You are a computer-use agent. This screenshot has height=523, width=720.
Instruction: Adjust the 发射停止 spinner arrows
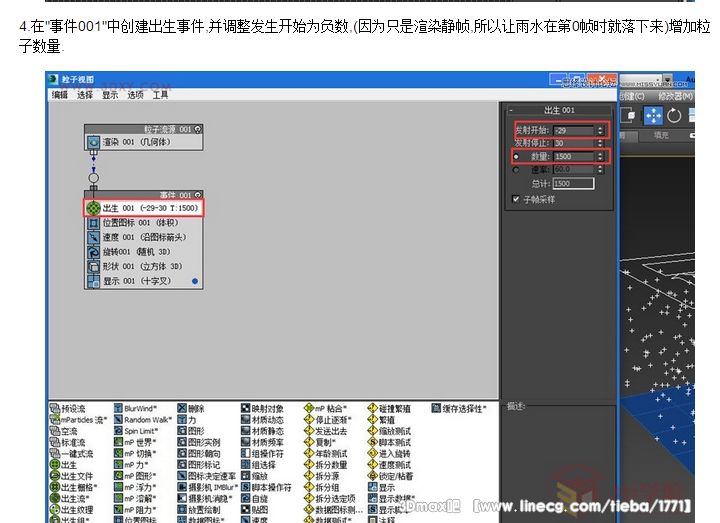coord(600,143)
